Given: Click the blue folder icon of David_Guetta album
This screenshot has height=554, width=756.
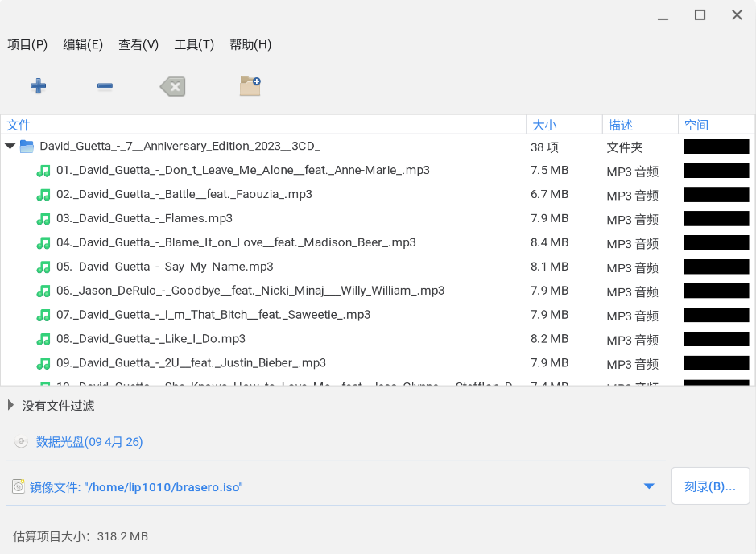Looking at the screenshot, I should coord(27,147).
